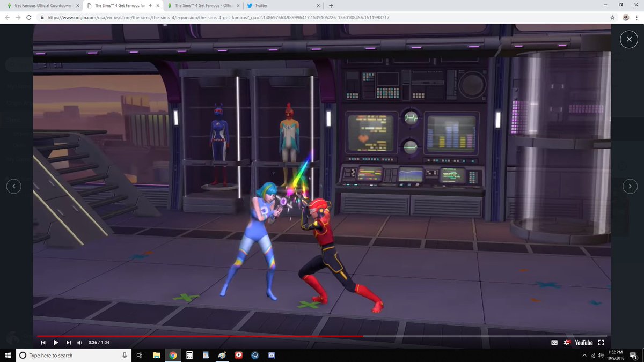The height and width of the screenshot is (362, 644).
Task: Play the paused YouTube video
Action: (55, 343)
